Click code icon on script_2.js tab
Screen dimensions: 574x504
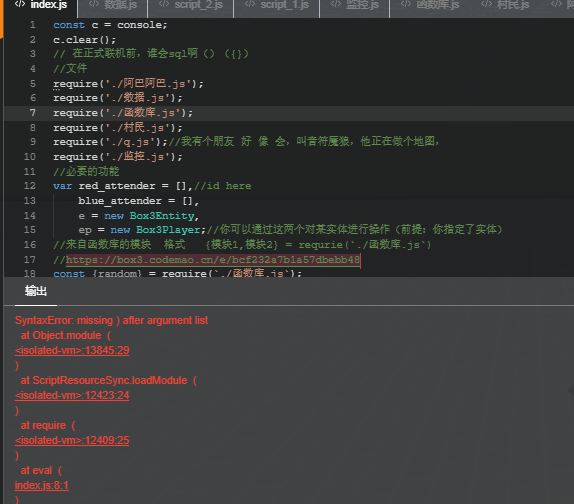[164, 4]
